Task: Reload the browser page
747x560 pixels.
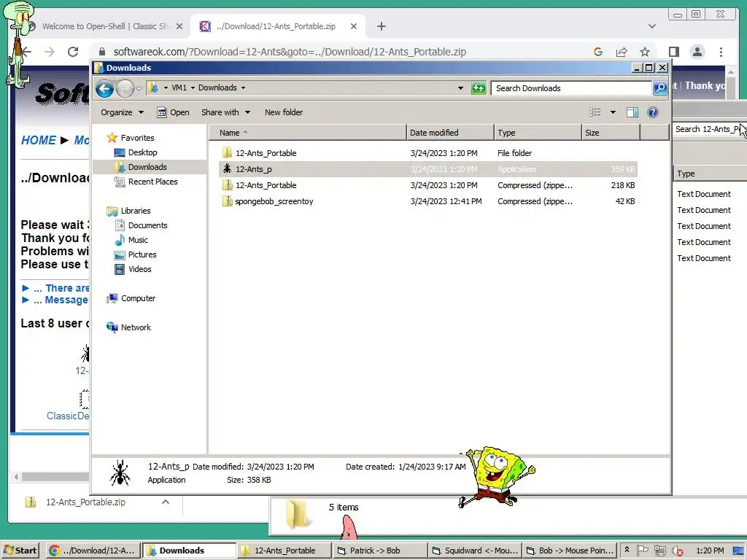Action: pyautogui.click(x=73, y=52)
